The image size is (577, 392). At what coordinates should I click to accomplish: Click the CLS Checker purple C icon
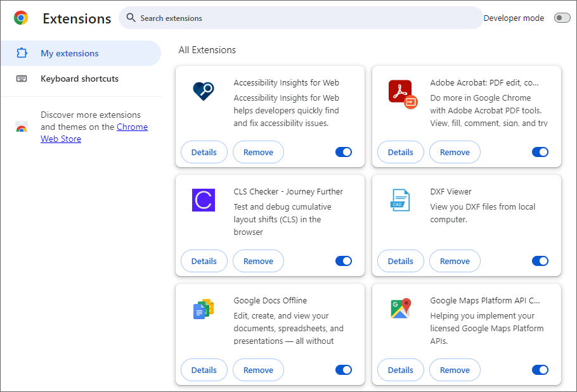coord(204,200)
